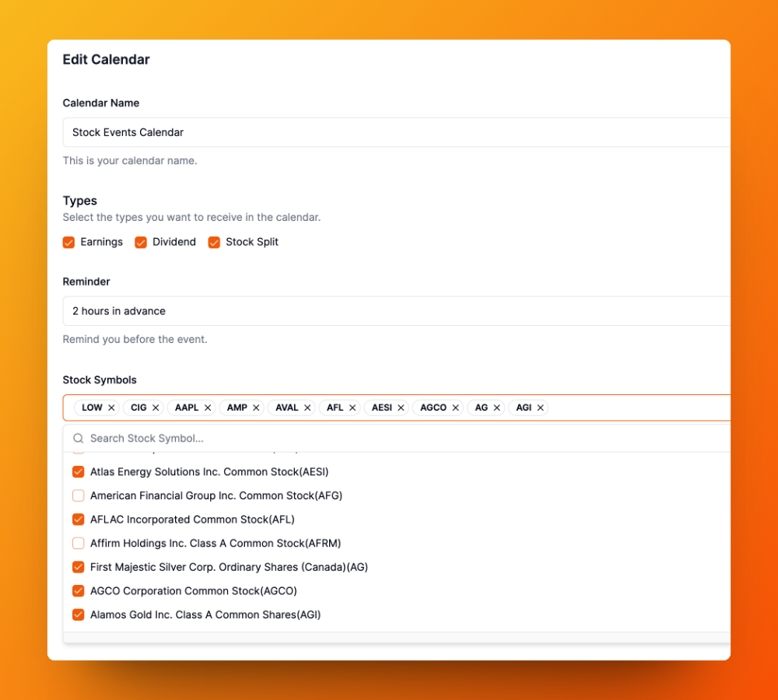
Task: Open the Reminder dropdown
Action: click(x=397, y=311)
